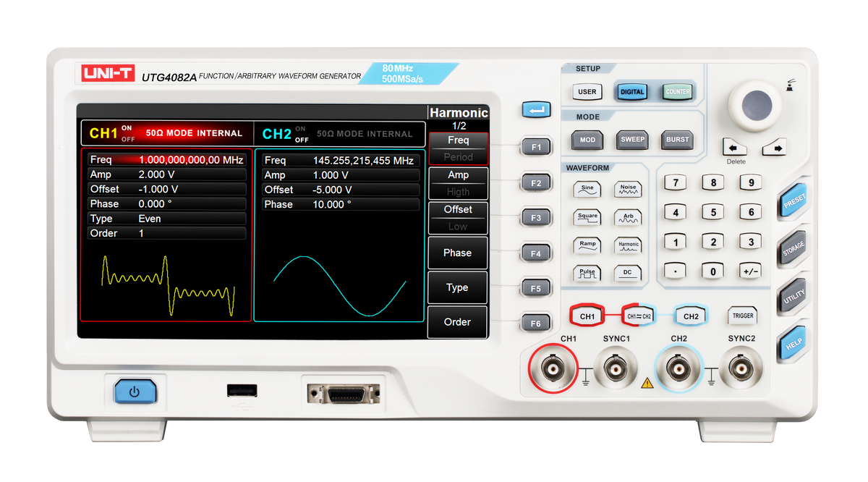Screen dimensions: 868x482
Task: Push the blue power button
Action: [135, 392]
